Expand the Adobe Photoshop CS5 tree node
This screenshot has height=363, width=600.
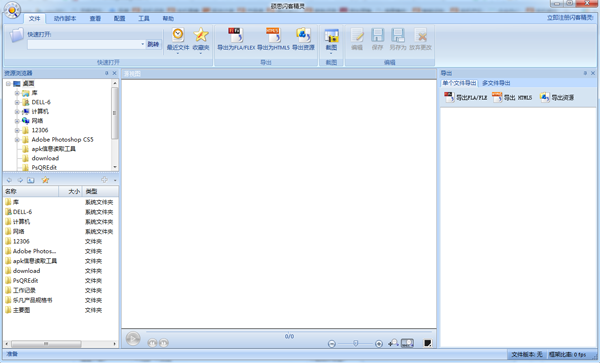point(17,140)
